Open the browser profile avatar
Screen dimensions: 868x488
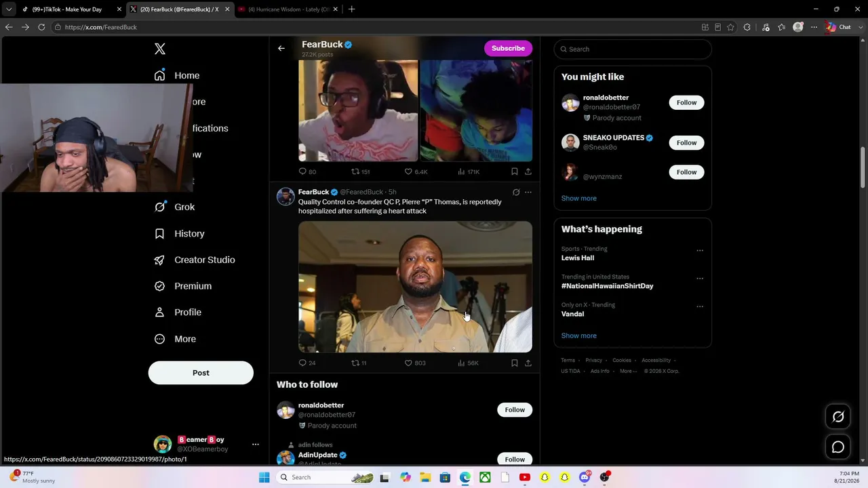(x=798, y=27)
